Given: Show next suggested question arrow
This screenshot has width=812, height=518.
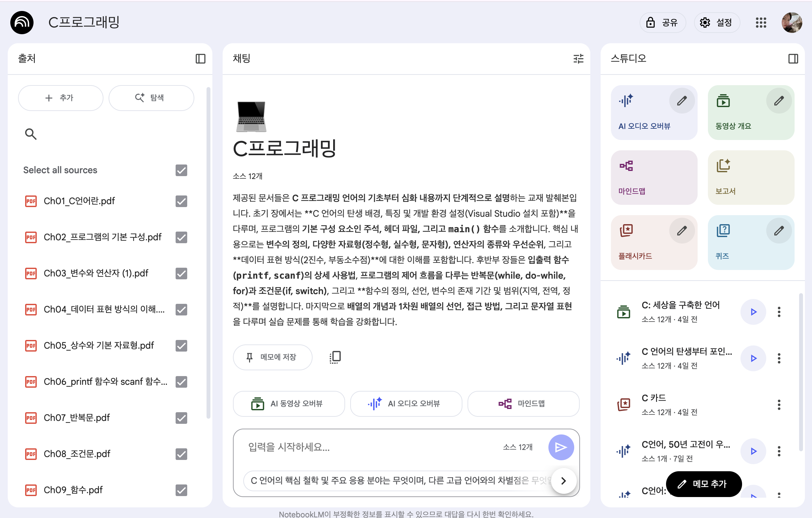Looking at the screenshot, I should point(563,481).
